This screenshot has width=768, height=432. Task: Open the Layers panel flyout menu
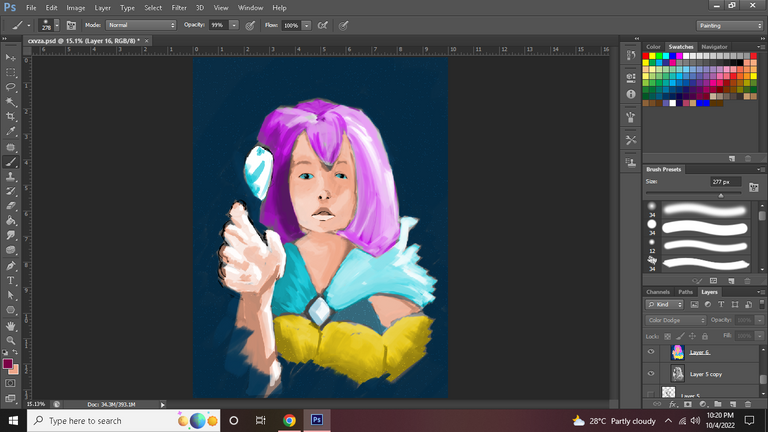pos(761,292)
